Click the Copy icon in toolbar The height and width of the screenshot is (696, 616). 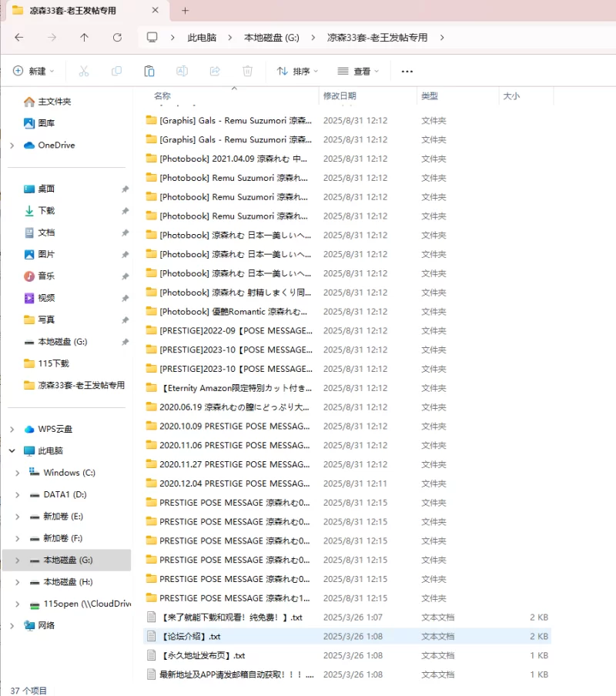point(117,71)
